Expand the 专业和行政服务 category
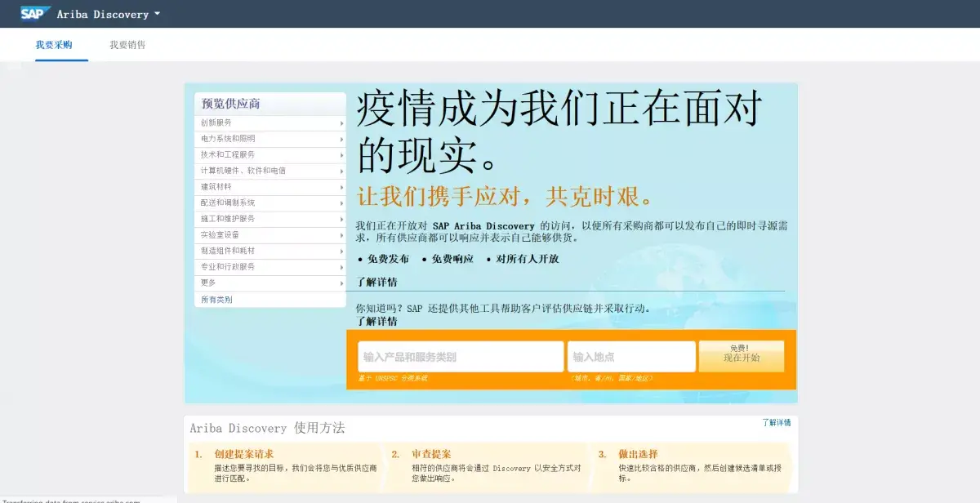Image resolution: width=980 pixels, height=503 pixels. tap(270, 267)
